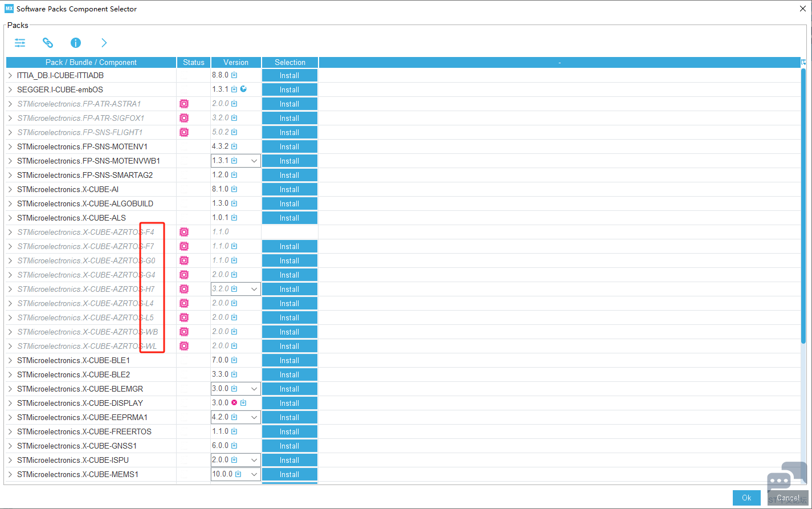The height and width of the screenshot is (509, 812).
Task: Click Install for X-CUBE-BLE2
Action: tap(289, 374)
